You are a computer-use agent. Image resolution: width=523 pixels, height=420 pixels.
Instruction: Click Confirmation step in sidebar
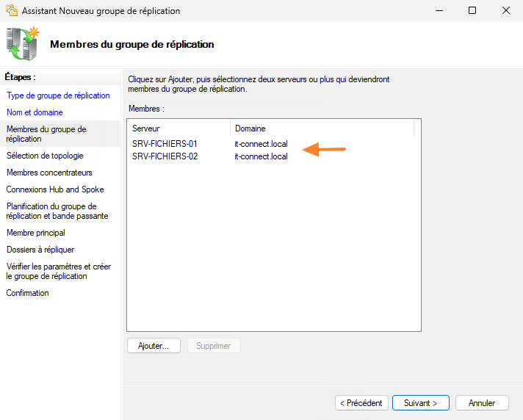27,293
